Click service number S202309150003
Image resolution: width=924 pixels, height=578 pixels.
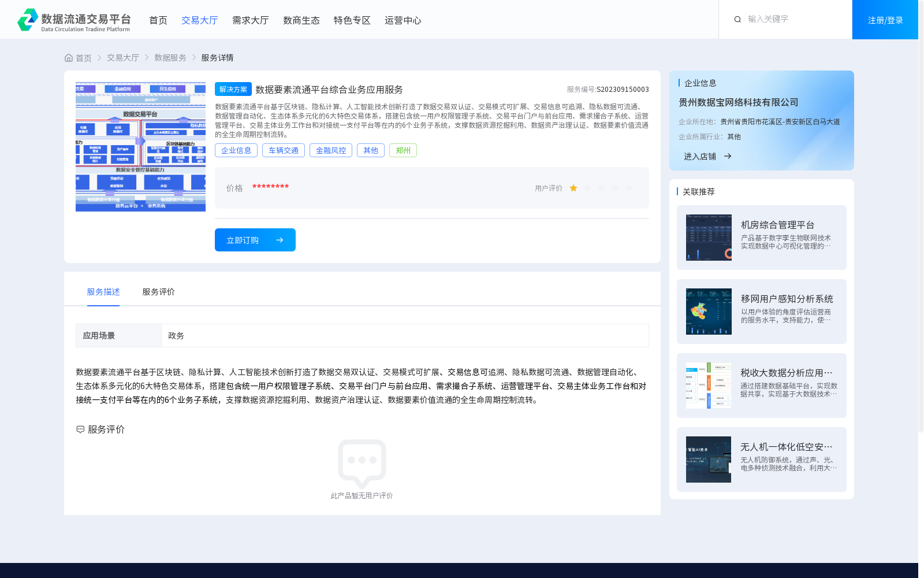click(x=623, y=90)
